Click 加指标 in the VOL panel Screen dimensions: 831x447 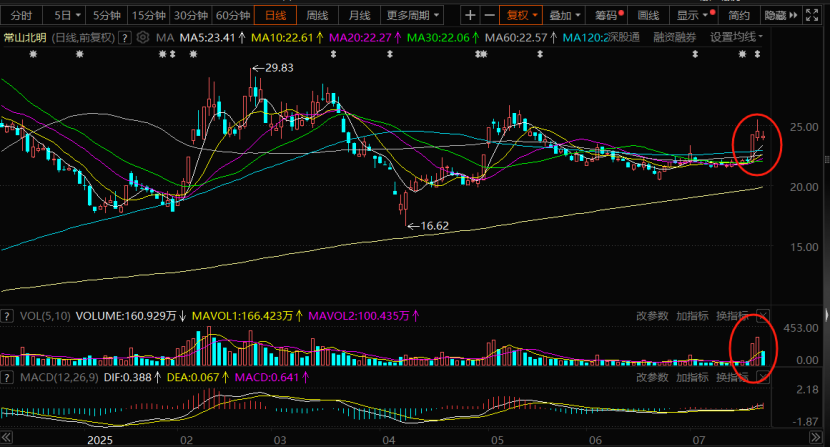point(692,316)
